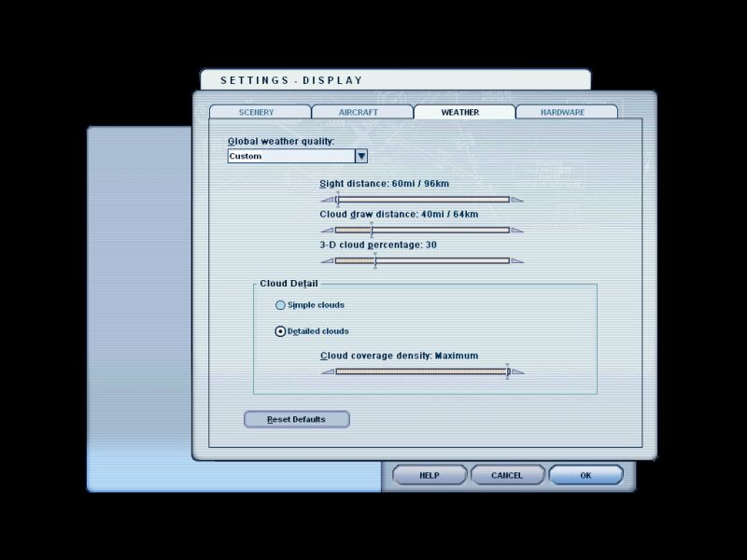The height and width of the screenshot is (560, 747).
Task: Switch to the Scenery tab
Action: click(x=261, y=112)
